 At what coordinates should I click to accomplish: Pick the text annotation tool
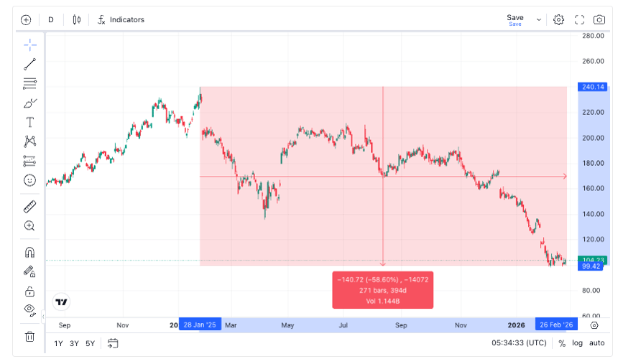(x=29, y=122)
